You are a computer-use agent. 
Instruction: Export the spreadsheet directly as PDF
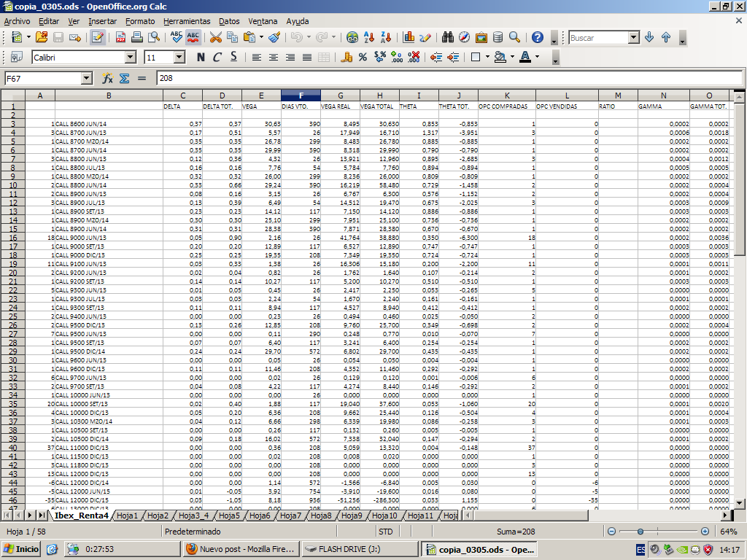pyautogui.click(x=121, y=37)
